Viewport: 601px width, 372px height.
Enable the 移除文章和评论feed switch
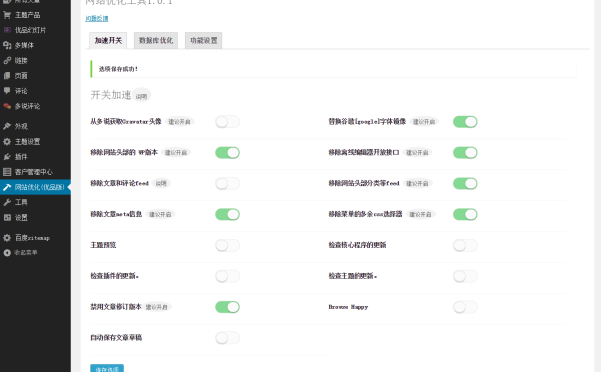227,184
